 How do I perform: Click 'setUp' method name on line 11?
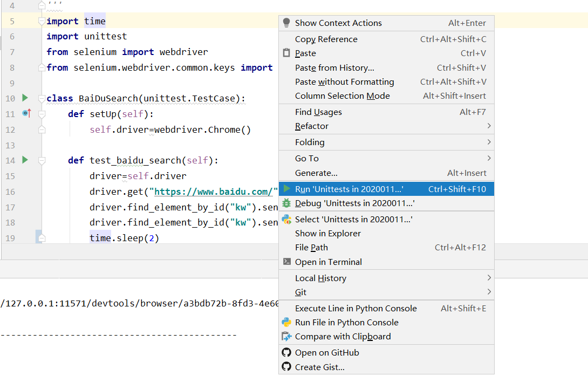(x=103, y=114)
